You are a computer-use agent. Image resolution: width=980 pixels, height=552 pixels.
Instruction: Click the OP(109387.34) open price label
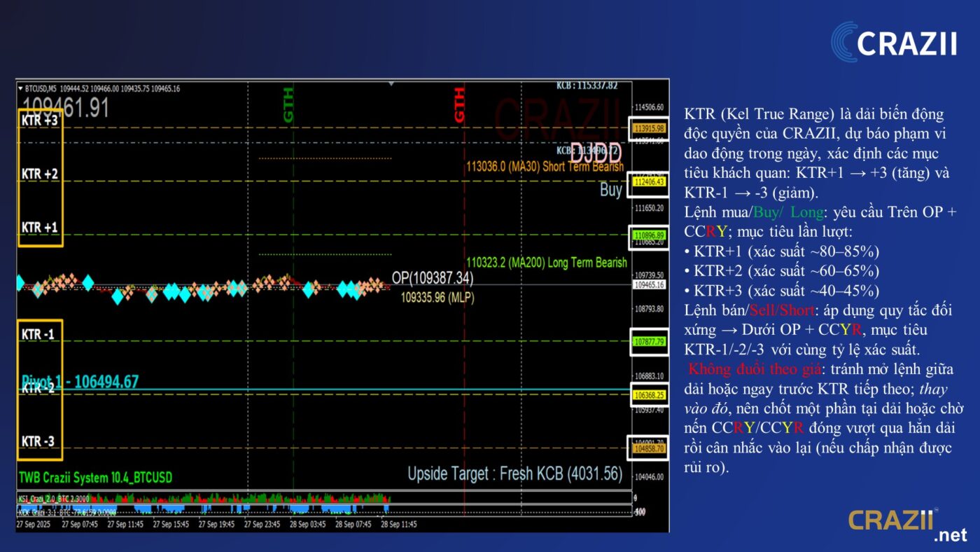[x=432, y=278]
